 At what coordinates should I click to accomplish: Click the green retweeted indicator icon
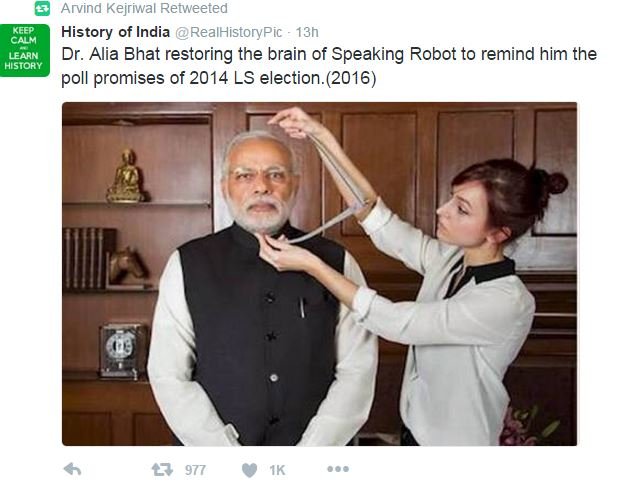[42, 8]
